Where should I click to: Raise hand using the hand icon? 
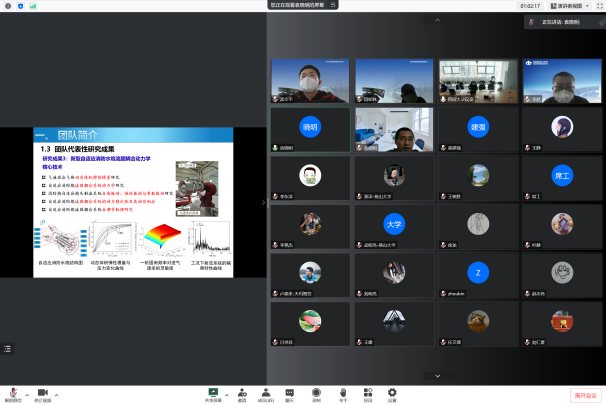(343, 395)
